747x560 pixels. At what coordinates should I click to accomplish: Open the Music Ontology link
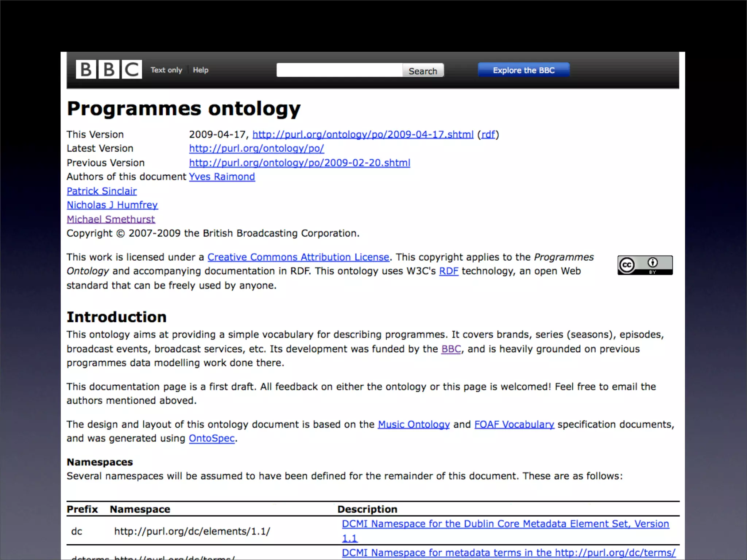pyautogui.click(x=414, y=424)
